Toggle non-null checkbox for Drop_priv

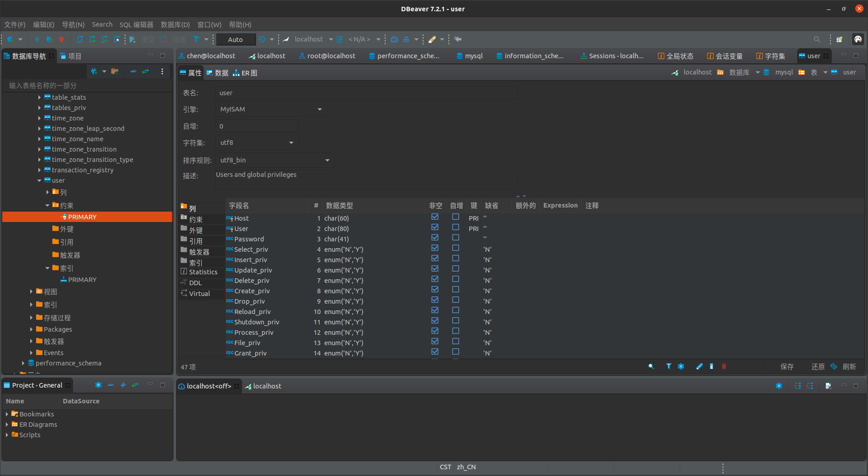(x=435, y=300)
